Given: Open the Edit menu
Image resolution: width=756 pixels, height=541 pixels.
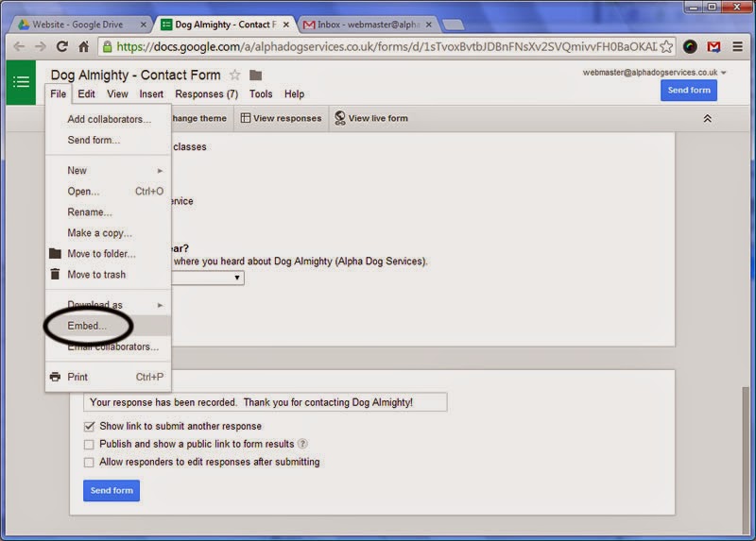Looking at the screenshot, I should point(86,93).
